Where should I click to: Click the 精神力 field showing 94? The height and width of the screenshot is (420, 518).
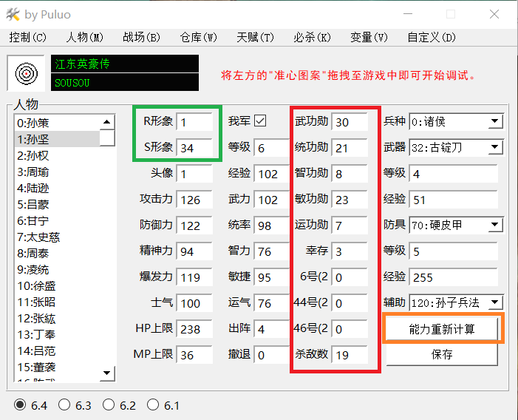(x=194, y=251)
